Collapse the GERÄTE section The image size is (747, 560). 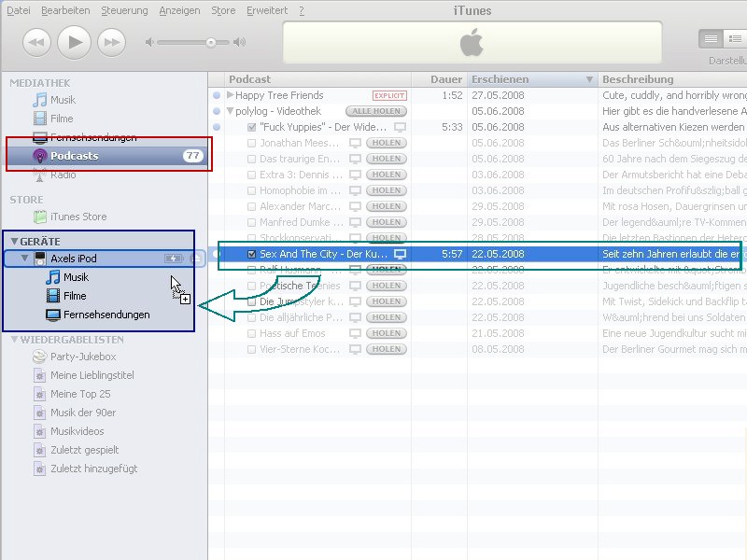pos(14,242)
